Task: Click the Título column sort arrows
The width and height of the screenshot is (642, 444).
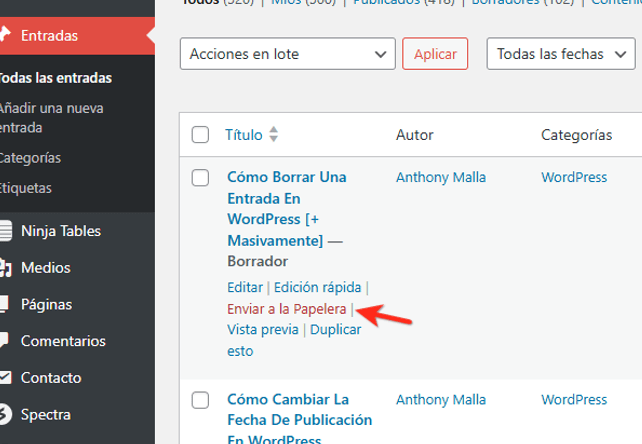Action: click(274, 134)
